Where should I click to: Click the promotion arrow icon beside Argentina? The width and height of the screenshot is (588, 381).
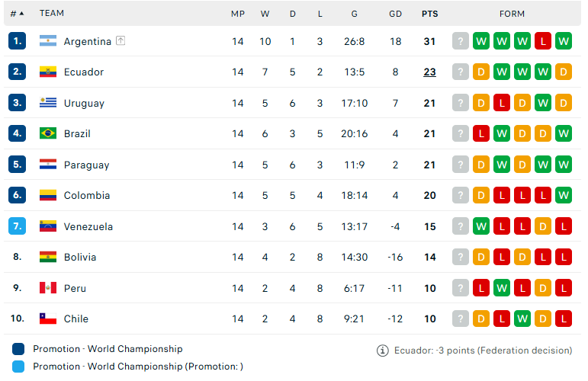point(120,40)
